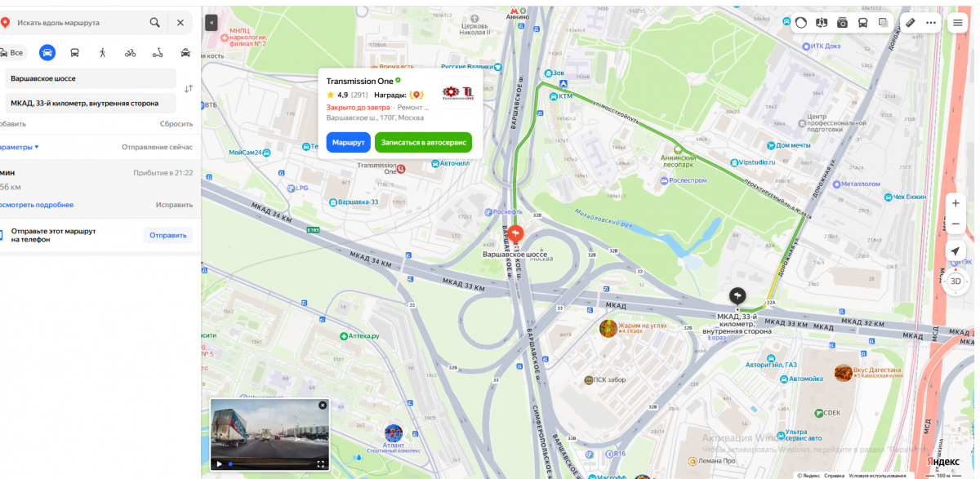Toggle the traffic layer on the map
Image resolution: width=980 pixels, height=479 pixels.
801,23
